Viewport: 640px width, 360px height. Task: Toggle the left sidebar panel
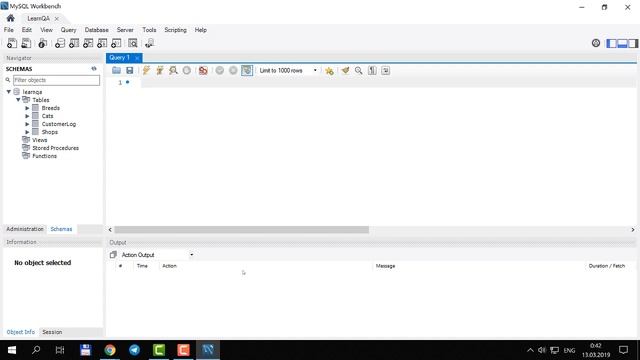click(x=611, y=43)
